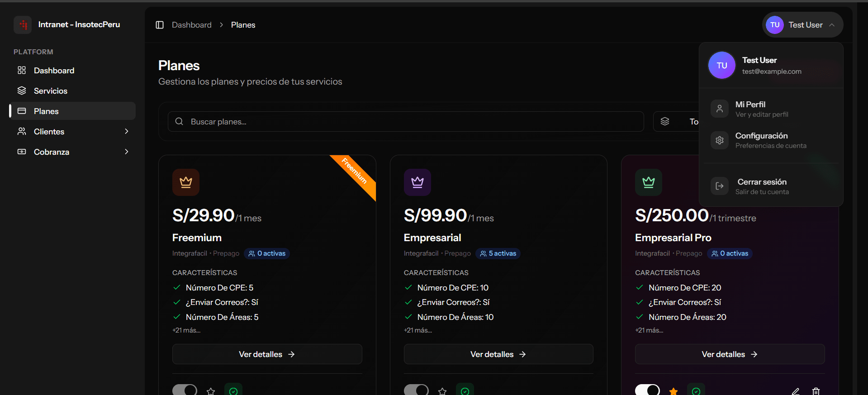Click the 0 activas badge on the Empresarial Pro card

pos(730,253)
